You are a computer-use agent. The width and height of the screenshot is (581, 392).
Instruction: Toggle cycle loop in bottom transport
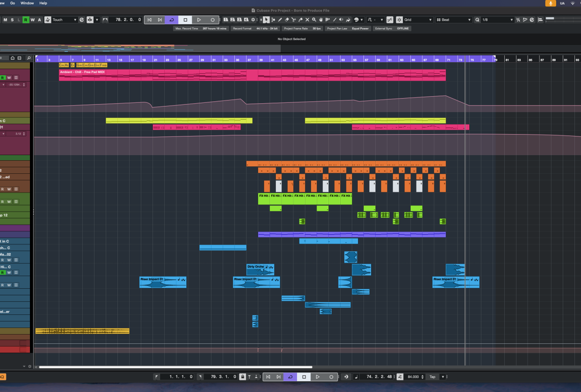[x=290, y=377]
